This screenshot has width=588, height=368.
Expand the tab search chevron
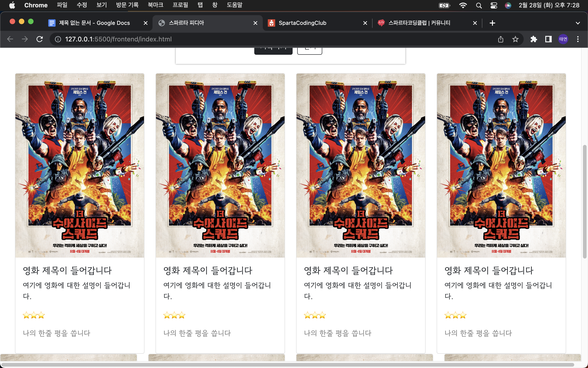(578, 23)
